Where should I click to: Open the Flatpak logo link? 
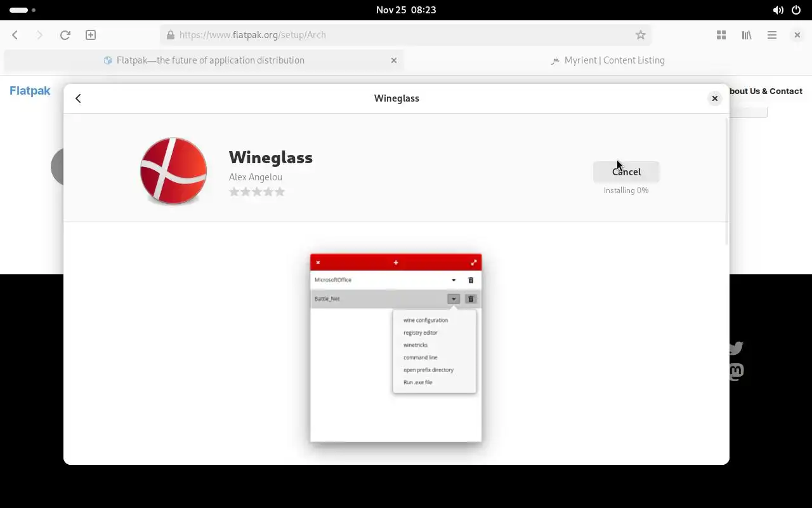[30, 91]
